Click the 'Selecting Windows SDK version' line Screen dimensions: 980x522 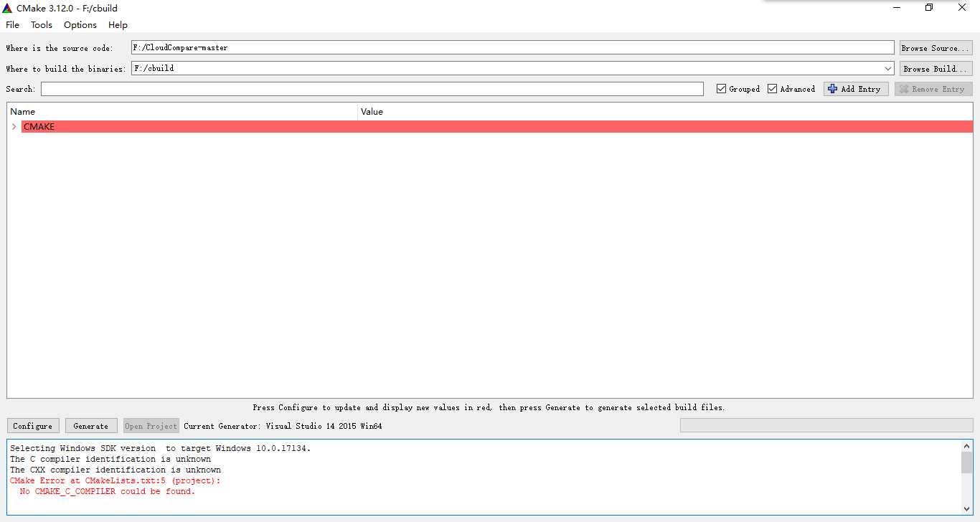[161, 448]
